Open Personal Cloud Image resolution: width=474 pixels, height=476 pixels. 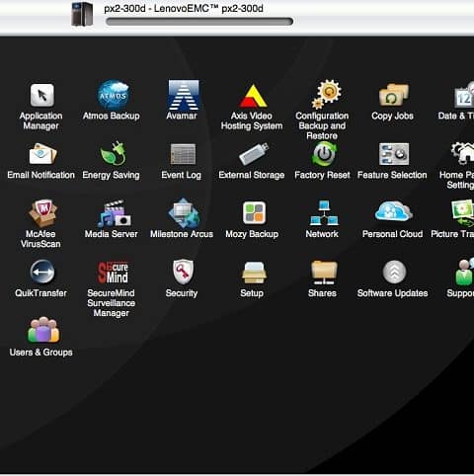393,211
